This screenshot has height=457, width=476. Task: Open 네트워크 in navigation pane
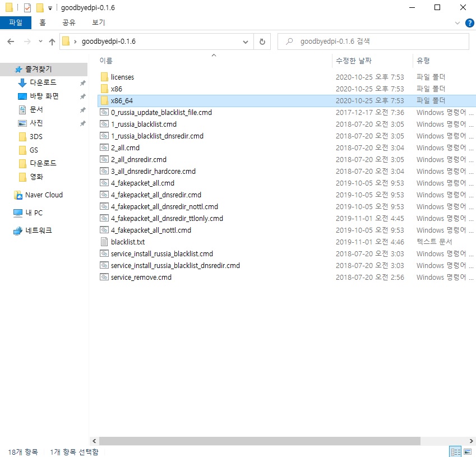(39, 230)
